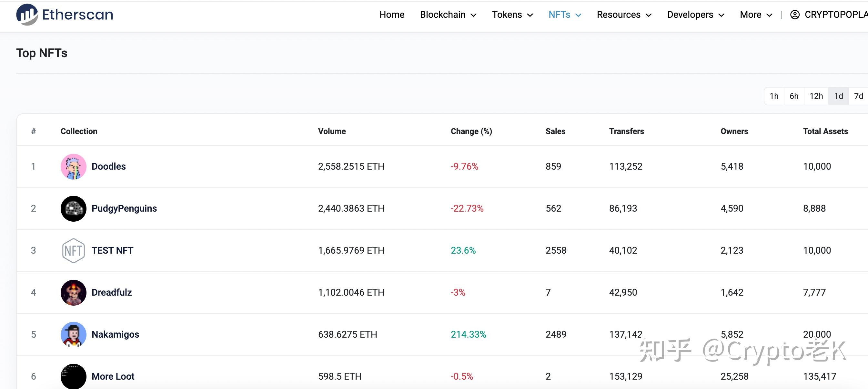Viewport: 868px width, 389px height.
Task: Open the More Loot collection link
Action: (113, 376)
